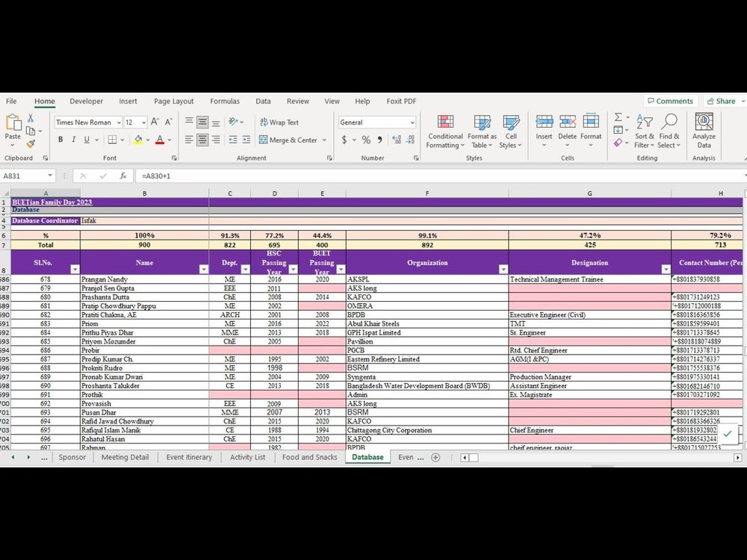Apply Percent Style format

click(x=366, y=140)
